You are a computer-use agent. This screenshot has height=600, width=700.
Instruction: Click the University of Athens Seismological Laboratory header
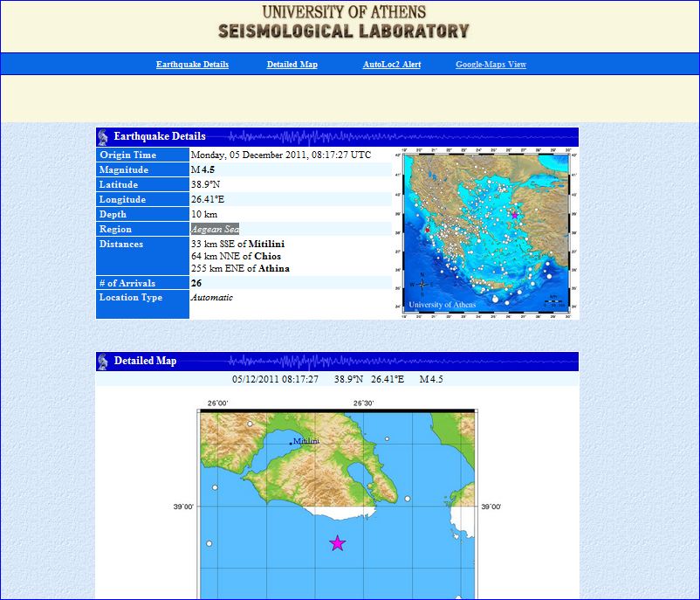tap(344, 22)
